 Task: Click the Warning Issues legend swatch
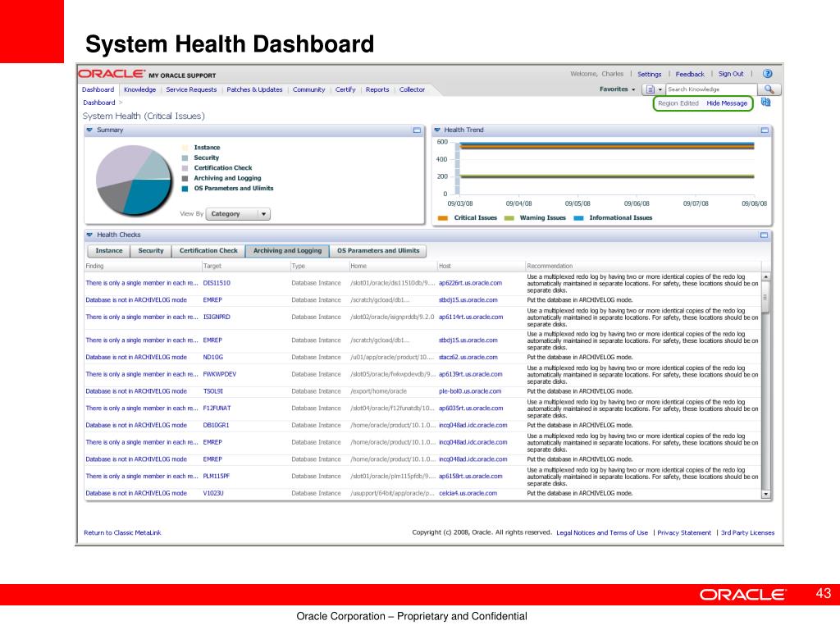click(509, 218)
